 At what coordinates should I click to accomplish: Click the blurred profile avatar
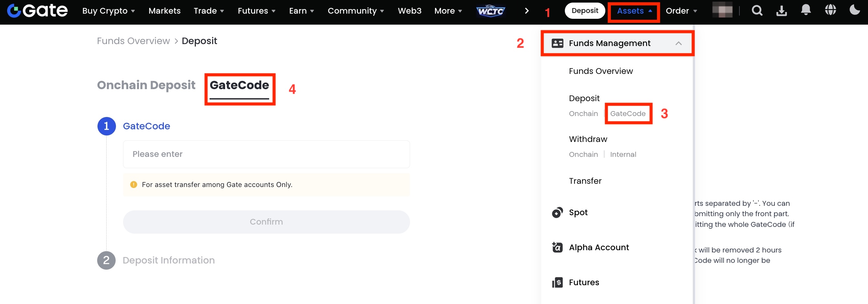tap(722, 10)
